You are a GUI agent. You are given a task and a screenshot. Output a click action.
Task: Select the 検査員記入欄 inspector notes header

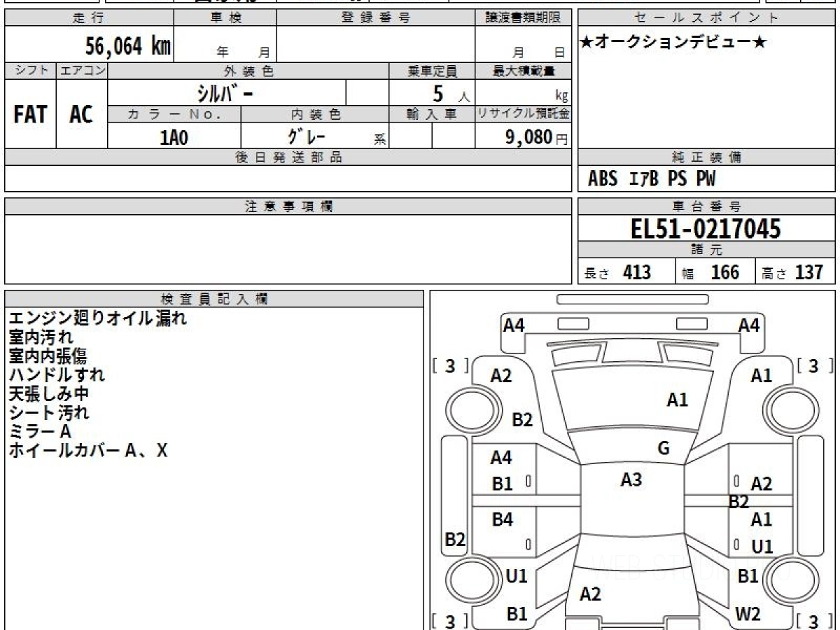click(214, 299)
